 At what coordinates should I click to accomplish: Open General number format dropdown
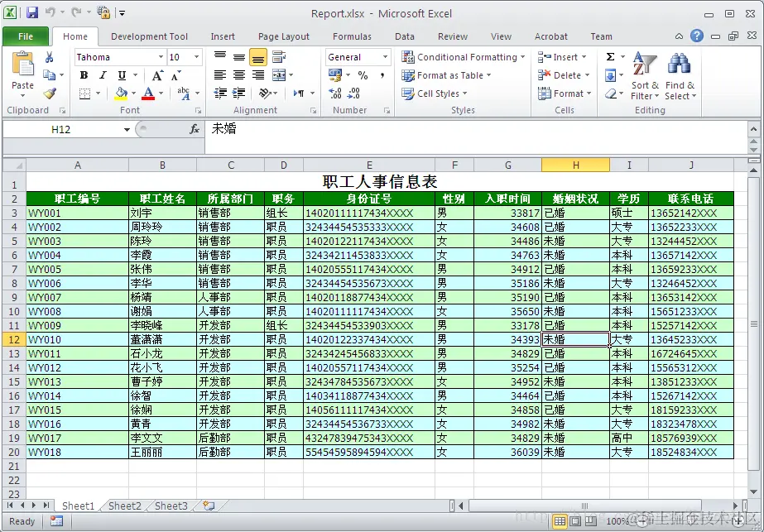coord(385,57)
